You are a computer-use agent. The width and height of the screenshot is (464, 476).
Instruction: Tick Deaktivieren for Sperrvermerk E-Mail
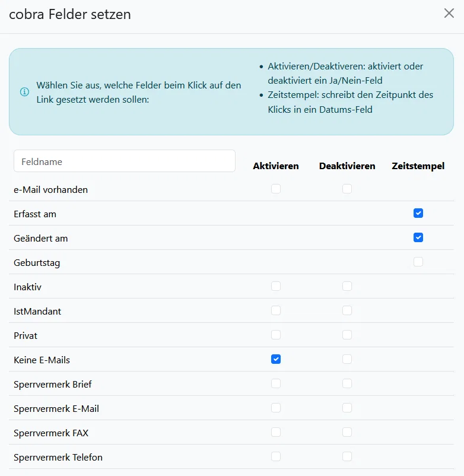click(347, 408)
